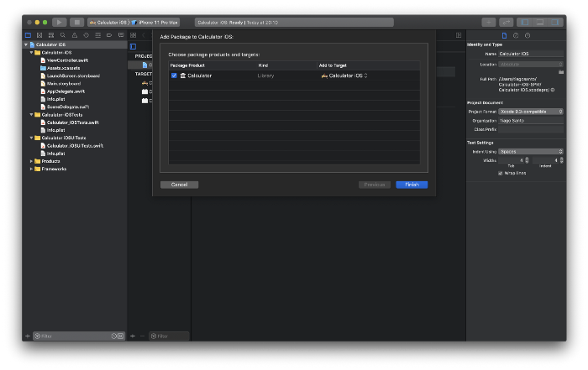Toggle the Inspectors panel visibility
Image resolution: width=588 pixels, height=370 pixels.
[x=555, y=23]
